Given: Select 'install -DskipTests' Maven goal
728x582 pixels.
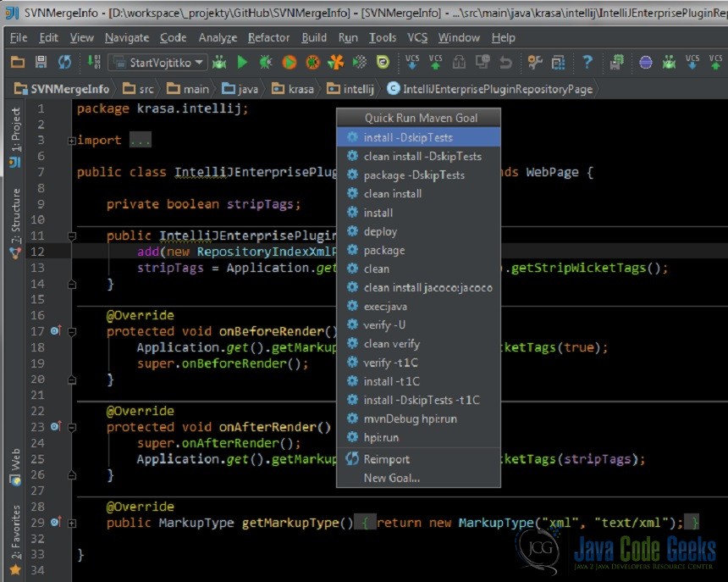Looking at the screenshot, I should [418, 137].
